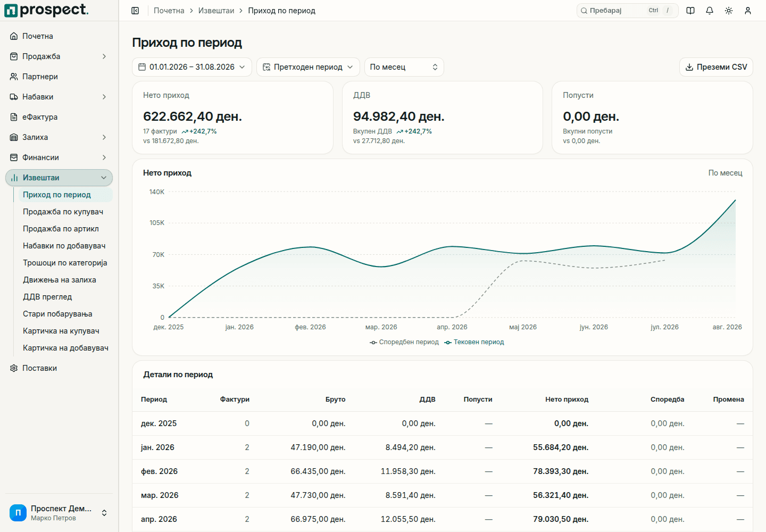The image size is (766, 532).
Task: Toggle the sidebar collapse icon
Action: 135,11
